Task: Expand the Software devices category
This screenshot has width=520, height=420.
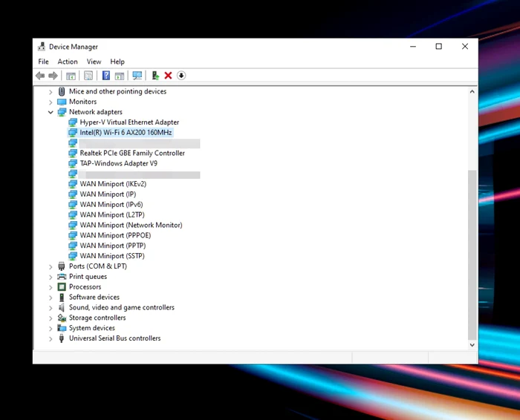Action: [x=51, y=298]
